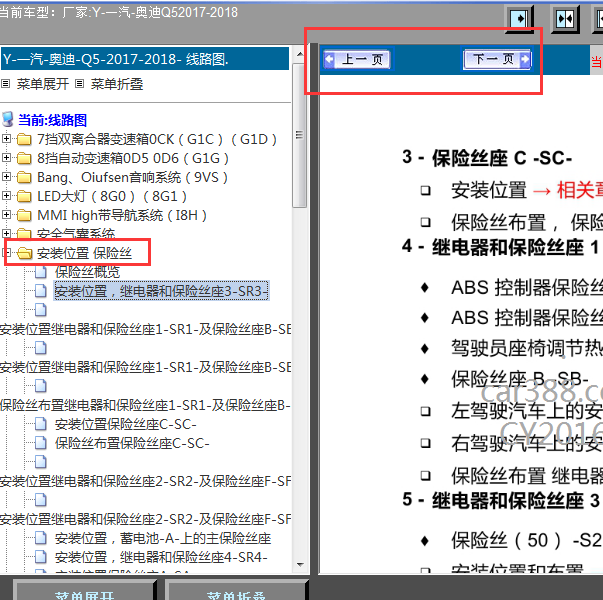
Task: Click the document icon beside 安装位置保险丝座C-SC-
Action: point(41,424)
